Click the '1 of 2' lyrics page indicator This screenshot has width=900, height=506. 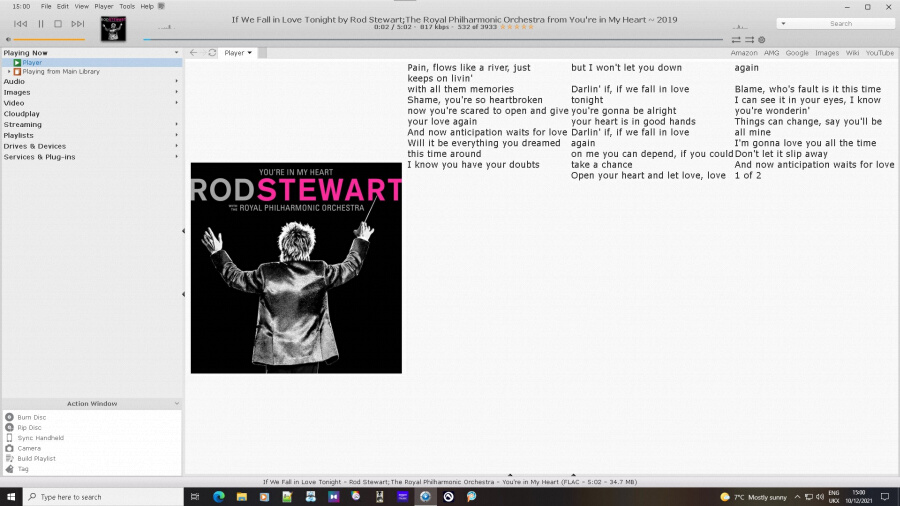tap(748, 176)
